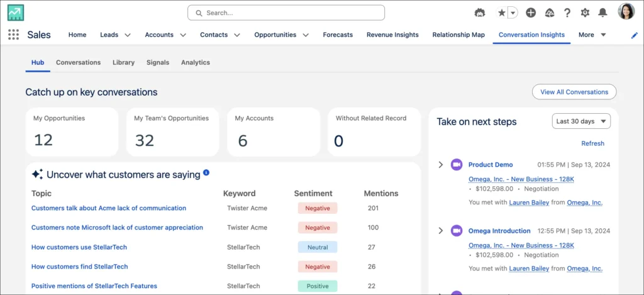This screenshot has height=295, width=644.
Task: Switch to the Library subtab
Action: coord(124,62)
